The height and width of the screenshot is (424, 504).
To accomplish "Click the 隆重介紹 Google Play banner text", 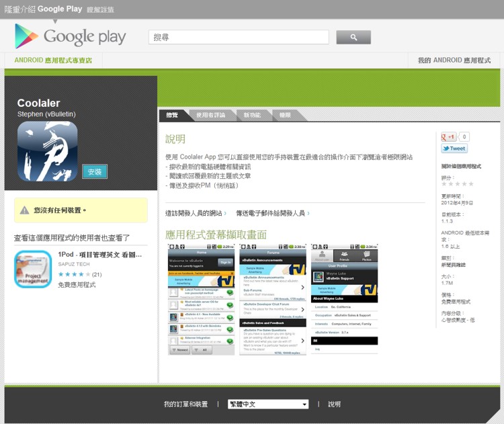I will click(x=44, y=9).
